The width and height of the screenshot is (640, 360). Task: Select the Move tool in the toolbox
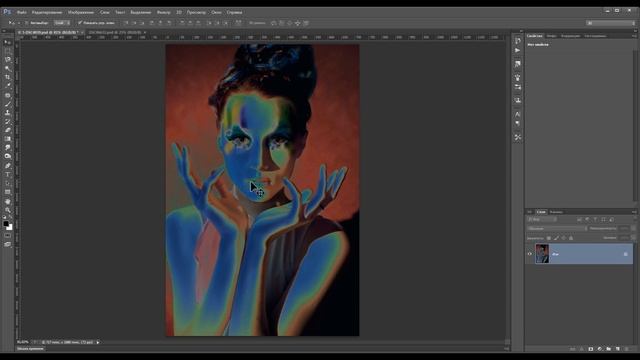[x=7, y=42]
